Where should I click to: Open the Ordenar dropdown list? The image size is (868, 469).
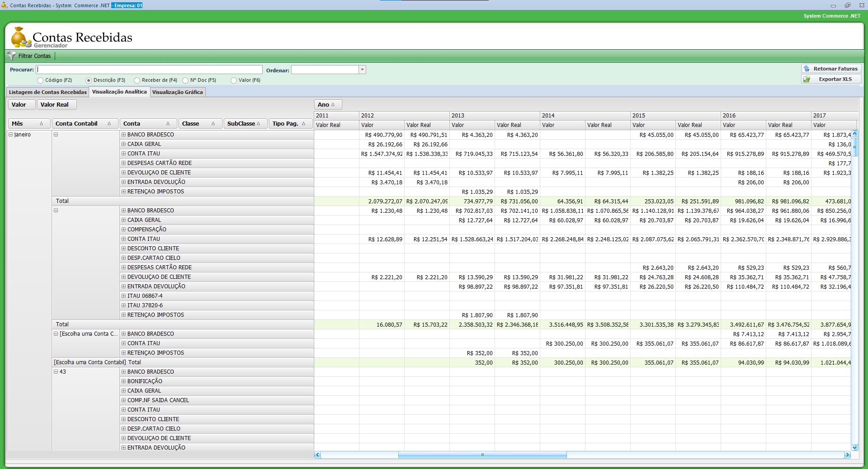[362, 70]
